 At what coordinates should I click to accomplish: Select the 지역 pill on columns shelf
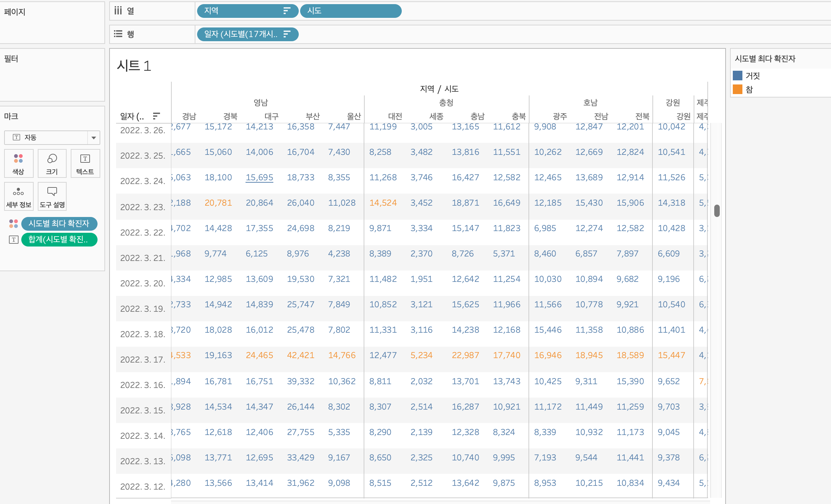[248, 11]
